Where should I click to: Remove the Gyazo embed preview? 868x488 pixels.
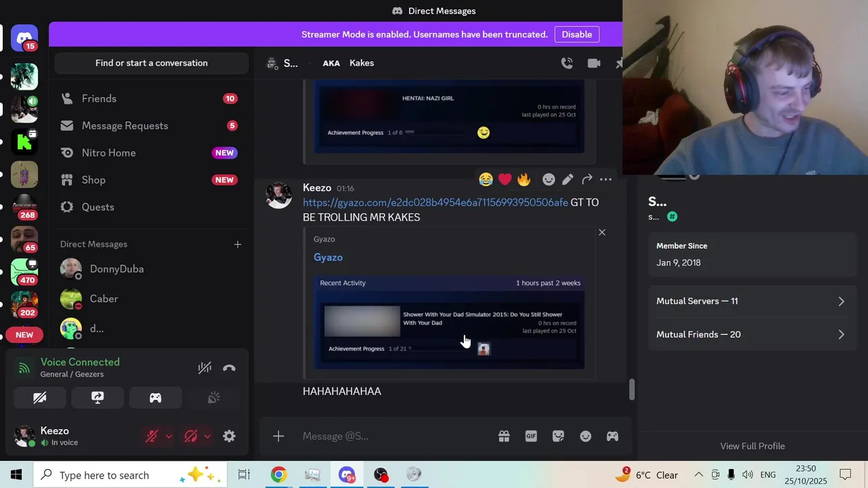coord(601,232)
